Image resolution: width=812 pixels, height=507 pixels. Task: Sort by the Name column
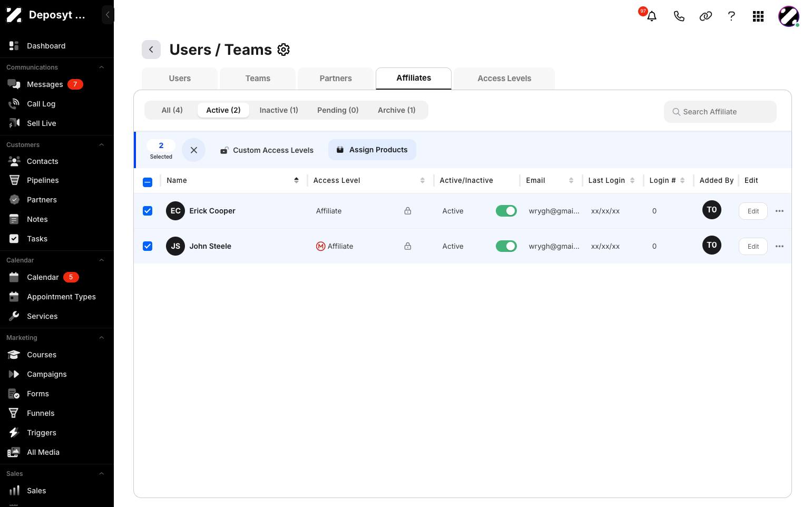click(297, 180)
